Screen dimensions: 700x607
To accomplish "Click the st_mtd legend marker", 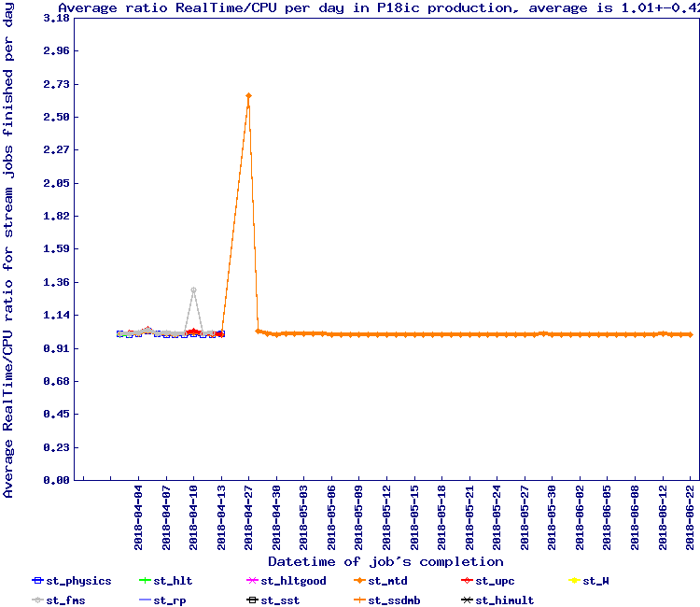I will point(359,581).
